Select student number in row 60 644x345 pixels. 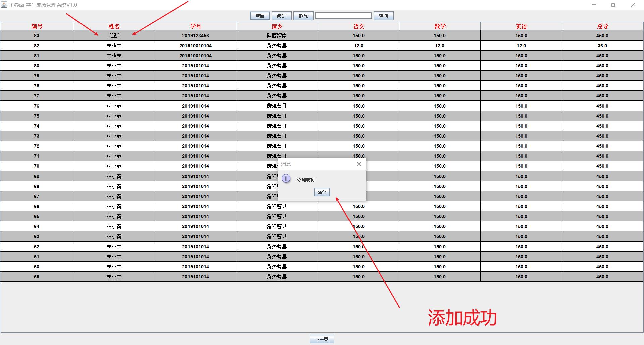pos(196,267)
